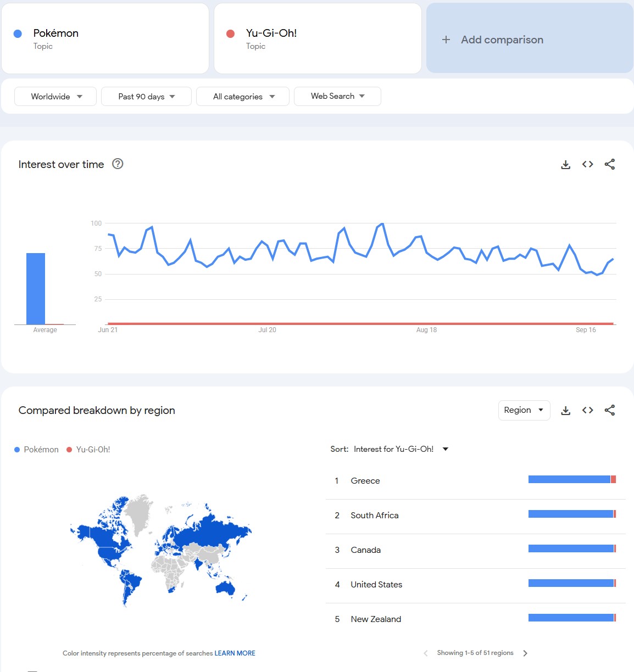Open the Worldwide location dropdown
634x672 pixels.
(55, 96)
